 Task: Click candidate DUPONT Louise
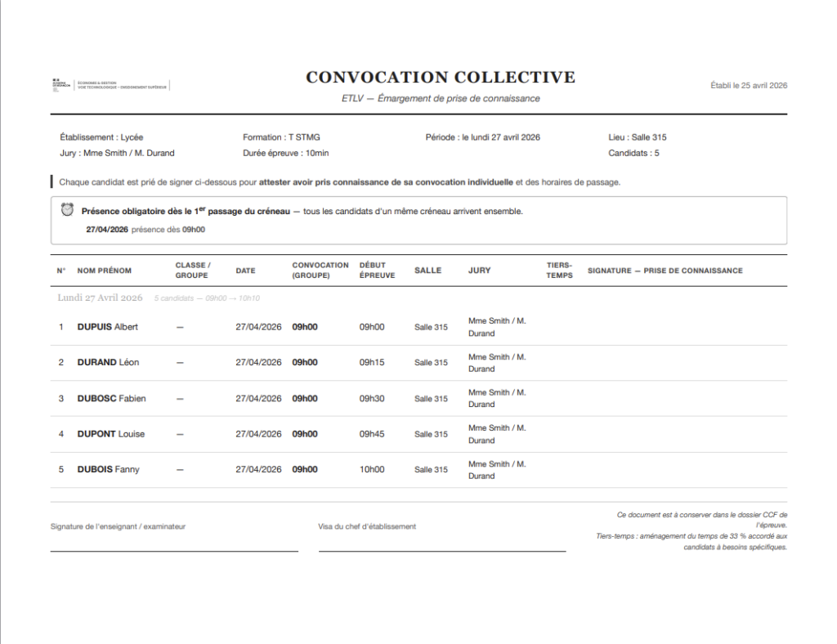point(110,434)
